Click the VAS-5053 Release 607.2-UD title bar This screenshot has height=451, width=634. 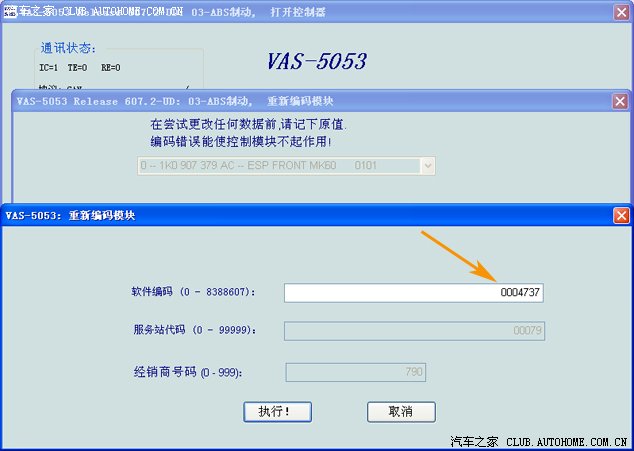tap(300, 101)
